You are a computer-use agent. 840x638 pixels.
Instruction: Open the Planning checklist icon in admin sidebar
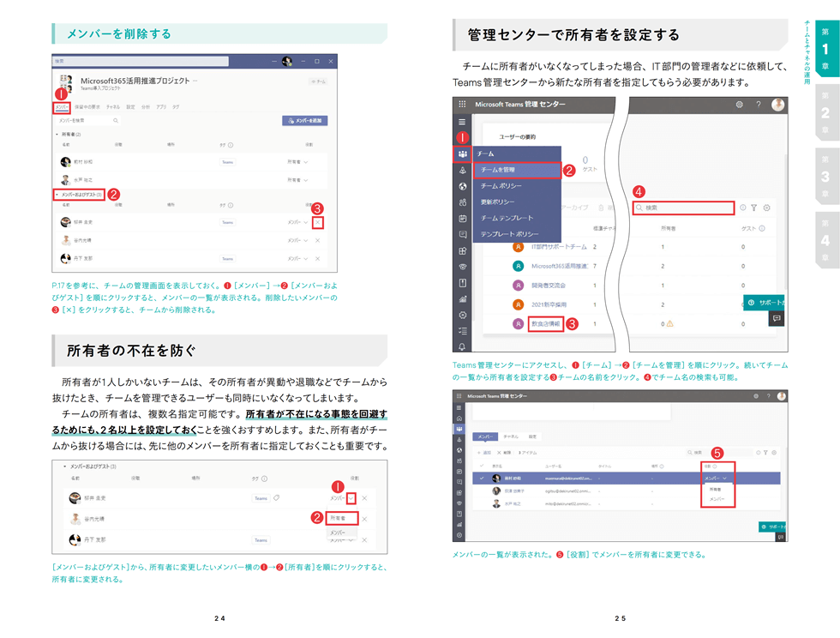click(462, 331)
